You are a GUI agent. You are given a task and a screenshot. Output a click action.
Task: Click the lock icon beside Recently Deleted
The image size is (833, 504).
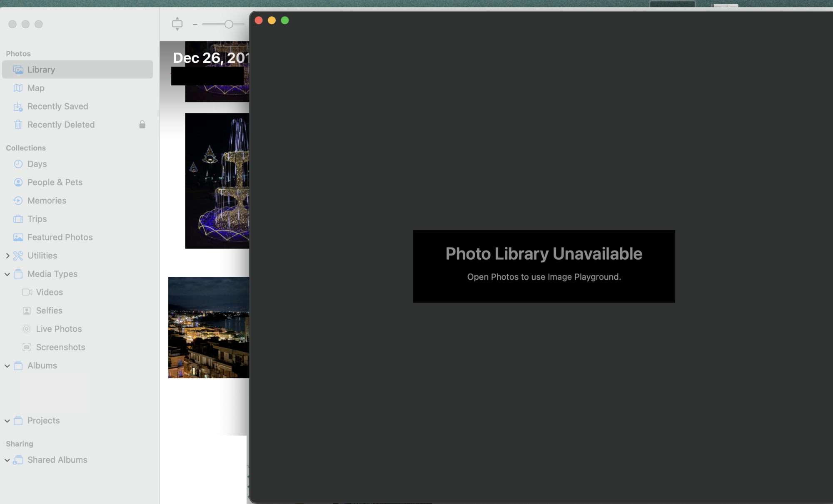pyautogui.click(x=142, y=124)
